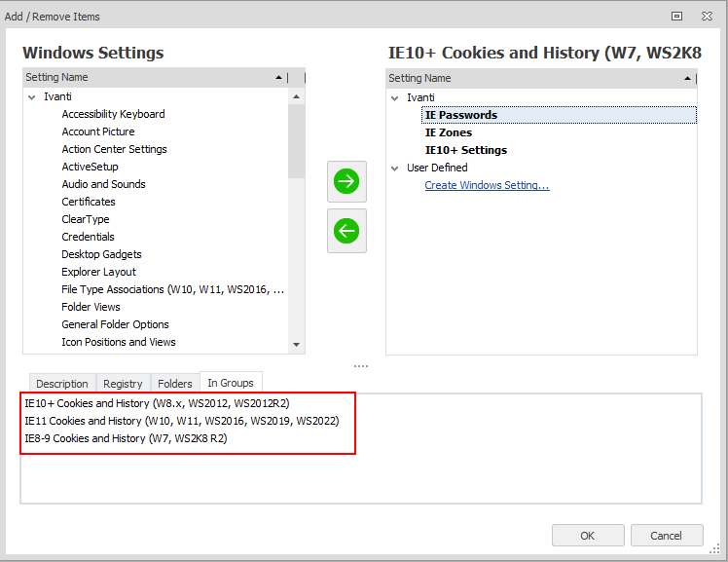The width and height of the screenshot is (728, 562).
Task: Select the IE11 Cookies and History group entry
Action: point(181,421)
